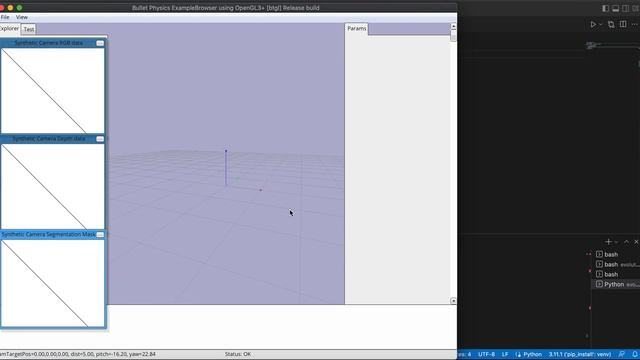This screenshot has height=360, width=640.
Task: Open the View menu in Bullet ExampleBrowser
Action: (22, 17)
